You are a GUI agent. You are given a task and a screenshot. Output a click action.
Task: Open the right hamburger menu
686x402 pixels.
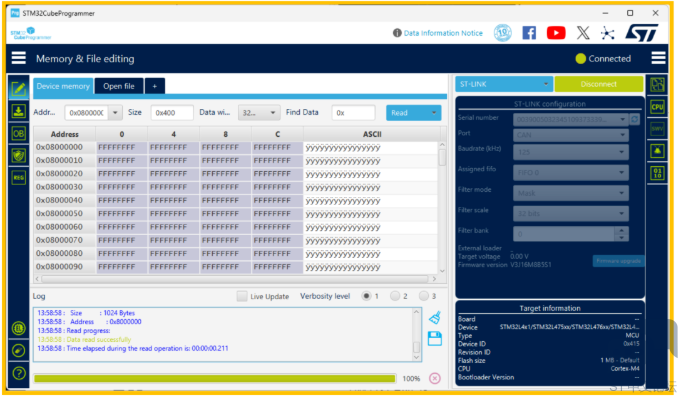[x=658, y=58]
